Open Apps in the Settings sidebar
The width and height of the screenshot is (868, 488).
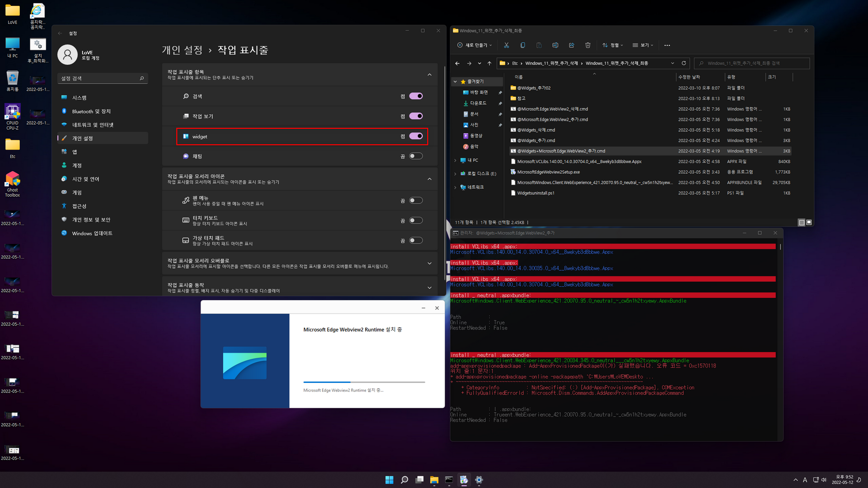click(x=103, y=152)
